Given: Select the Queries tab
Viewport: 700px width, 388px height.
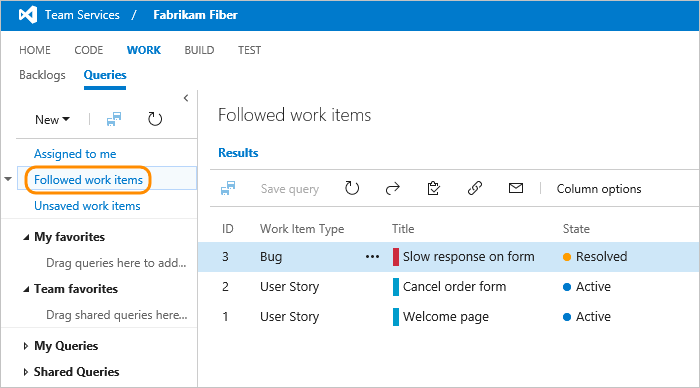Looking at the screenshot, I should click(105, 75).
